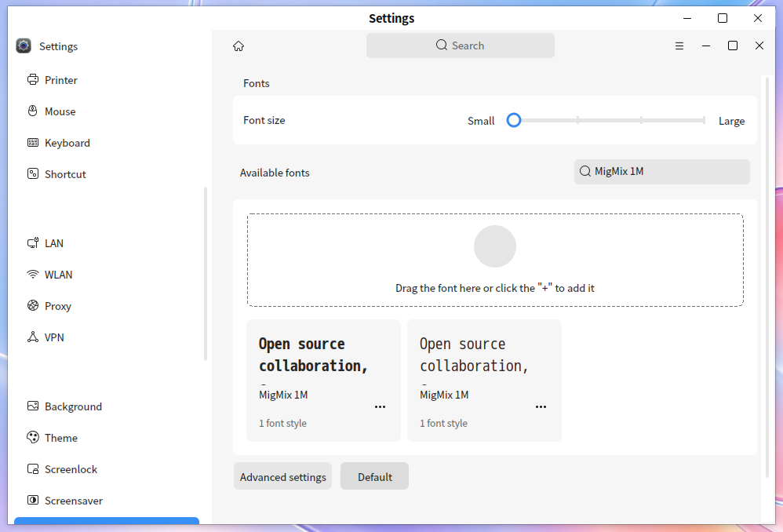
Task: Click the Background picture icon
Action: 33,406
